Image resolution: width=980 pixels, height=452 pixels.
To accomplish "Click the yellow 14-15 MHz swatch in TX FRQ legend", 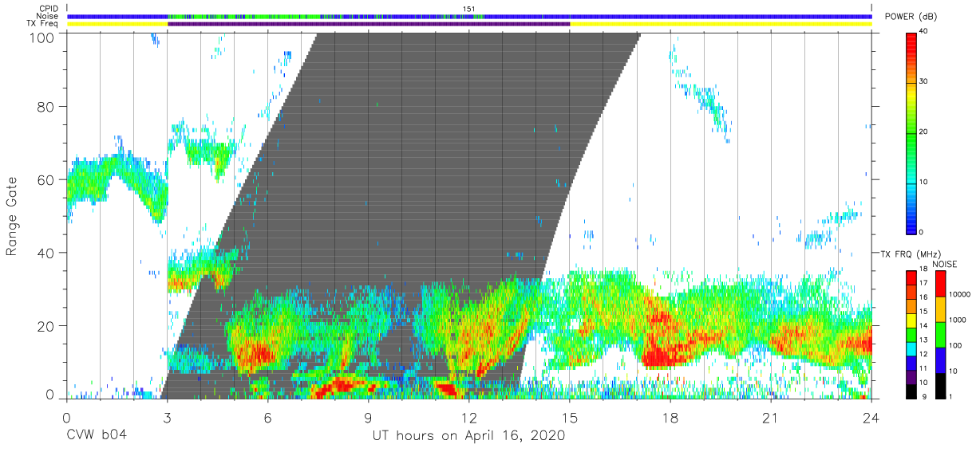I will [911, 320].
